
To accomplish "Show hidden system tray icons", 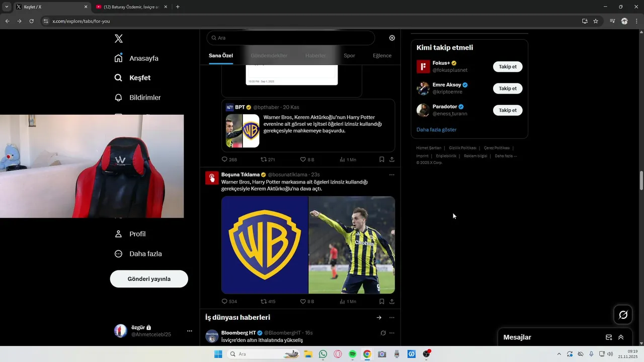I will pyautogui.click(x=559, y=354).
